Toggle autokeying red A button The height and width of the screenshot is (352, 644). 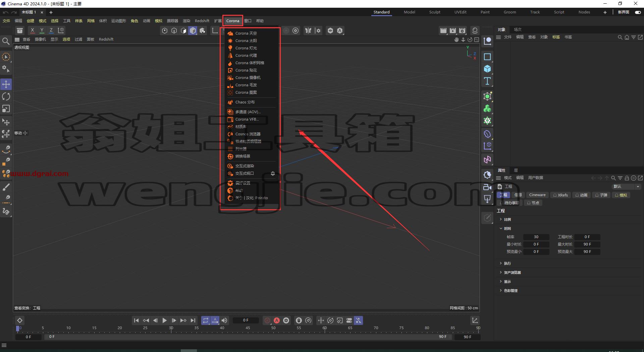[x=277, y=320]
